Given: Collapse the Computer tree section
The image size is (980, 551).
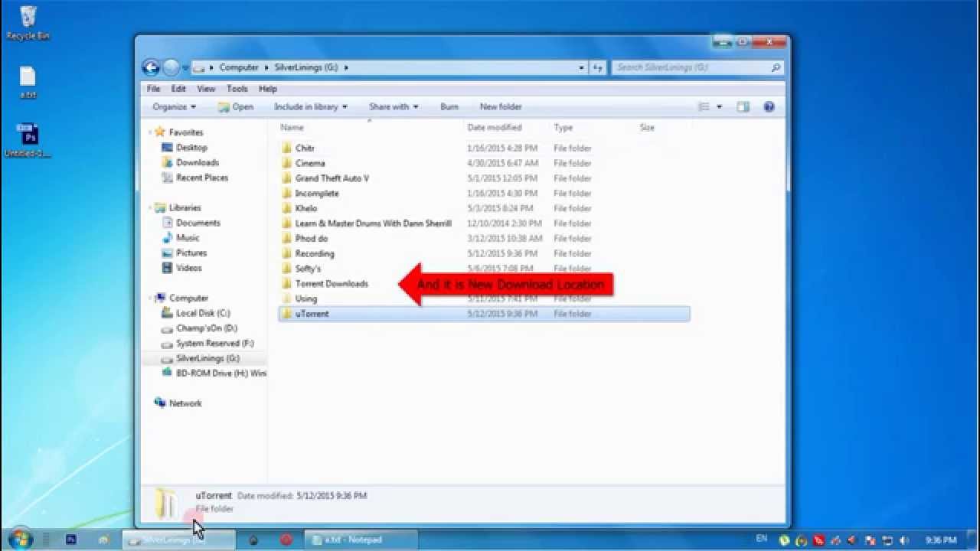Looking at the screenshot, I should pyautogui.click(x=149, y=298).
